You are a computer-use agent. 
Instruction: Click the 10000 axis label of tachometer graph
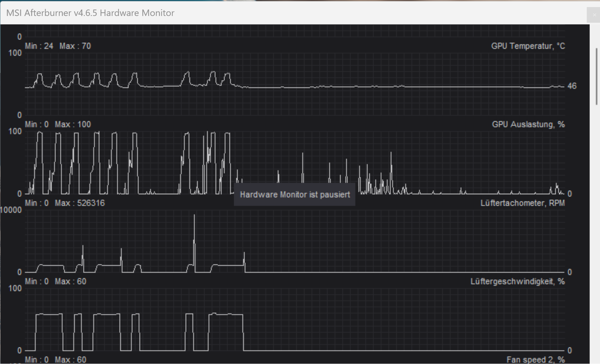tap(11, 210)
